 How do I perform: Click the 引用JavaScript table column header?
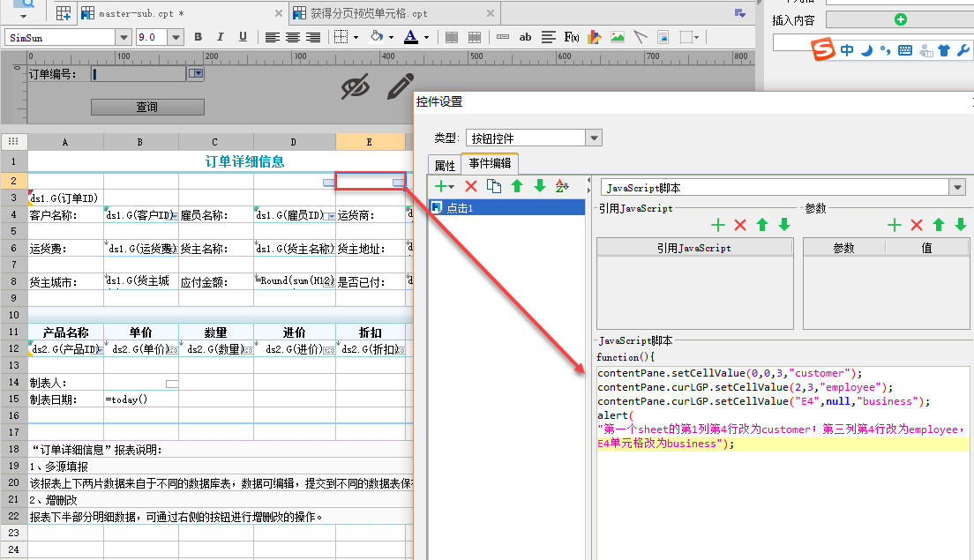point(694,248)
